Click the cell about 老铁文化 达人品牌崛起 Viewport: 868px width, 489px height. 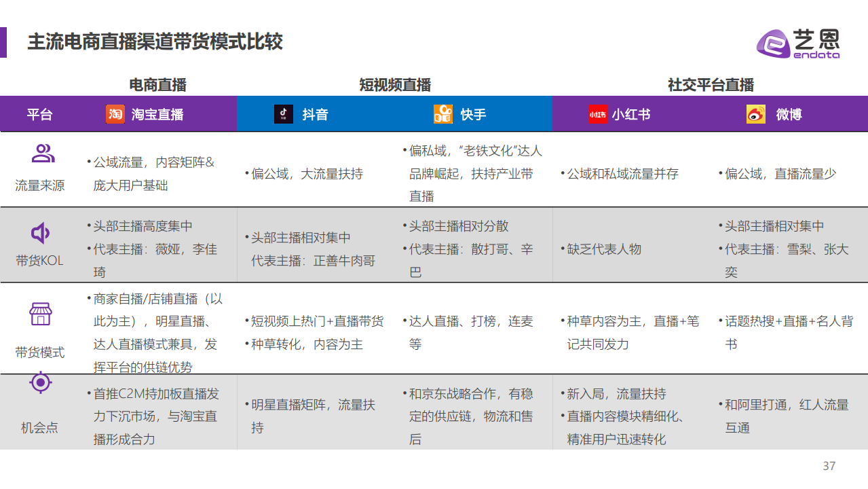tap(472, 174)
